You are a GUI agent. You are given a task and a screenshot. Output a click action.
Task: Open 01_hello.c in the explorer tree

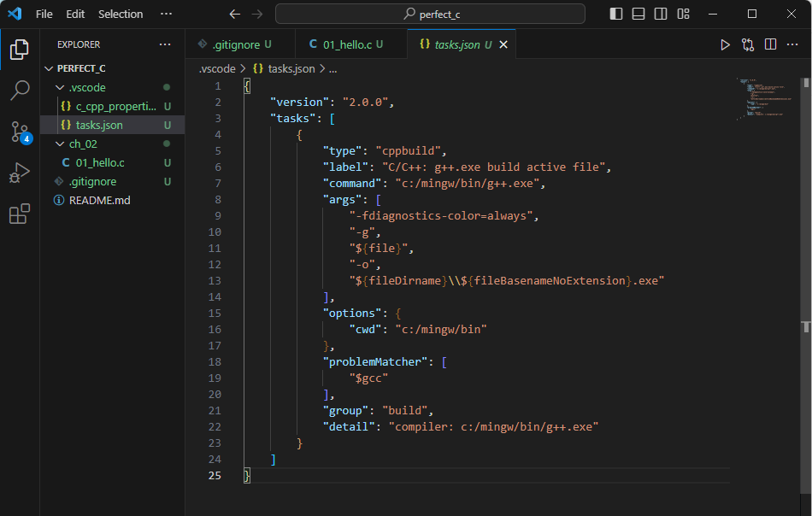tap(112, 162)
